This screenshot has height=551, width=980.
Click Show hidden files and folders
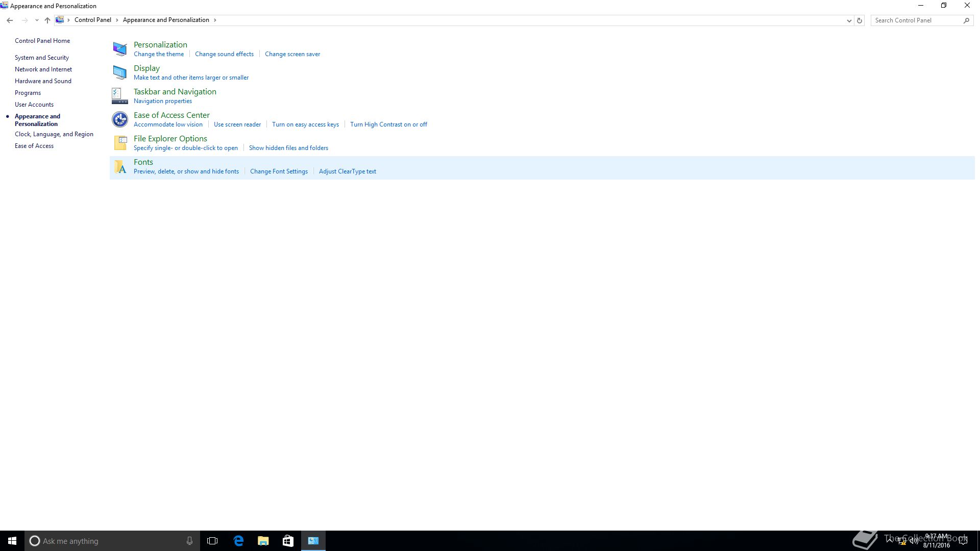point(288,148)
